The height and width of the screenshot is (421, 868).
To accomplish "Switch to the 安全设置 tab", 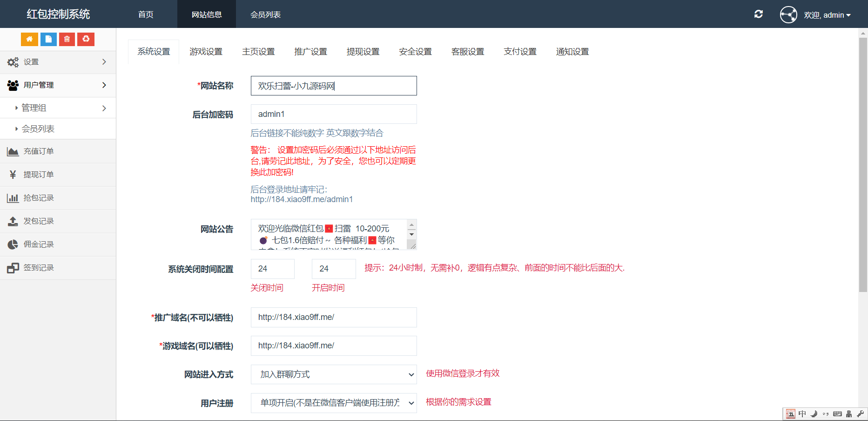I will [415, 52].
